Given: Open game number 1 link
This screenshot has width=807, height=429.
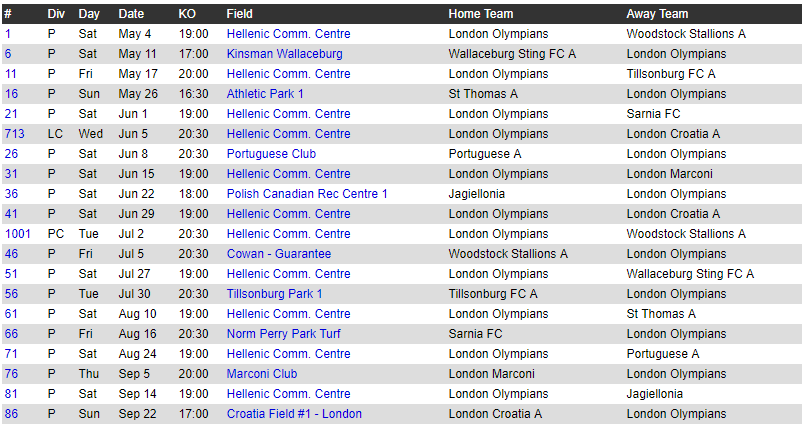Looking at the screenshot, I should 8,34.
